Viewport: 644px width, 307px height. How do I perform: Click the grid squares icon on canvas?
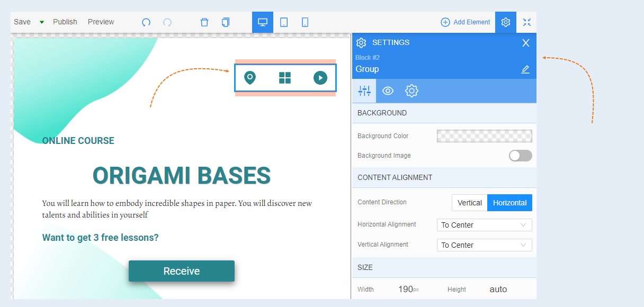(285, 78)
